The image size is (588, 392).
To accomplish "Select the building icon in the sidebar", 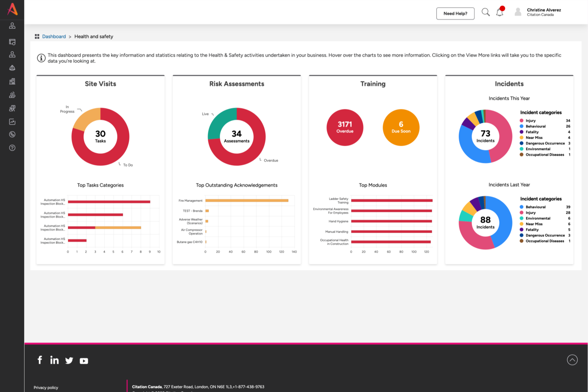I will point(12,81).
